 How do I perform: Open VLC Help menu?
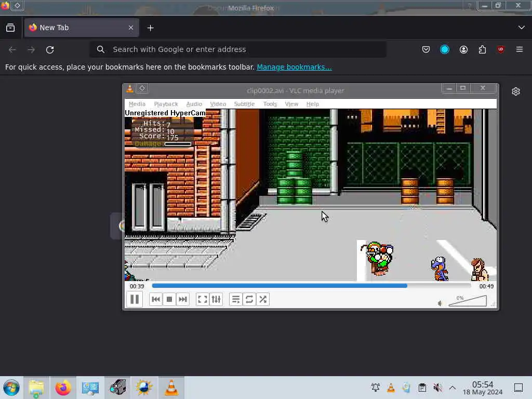312,104
